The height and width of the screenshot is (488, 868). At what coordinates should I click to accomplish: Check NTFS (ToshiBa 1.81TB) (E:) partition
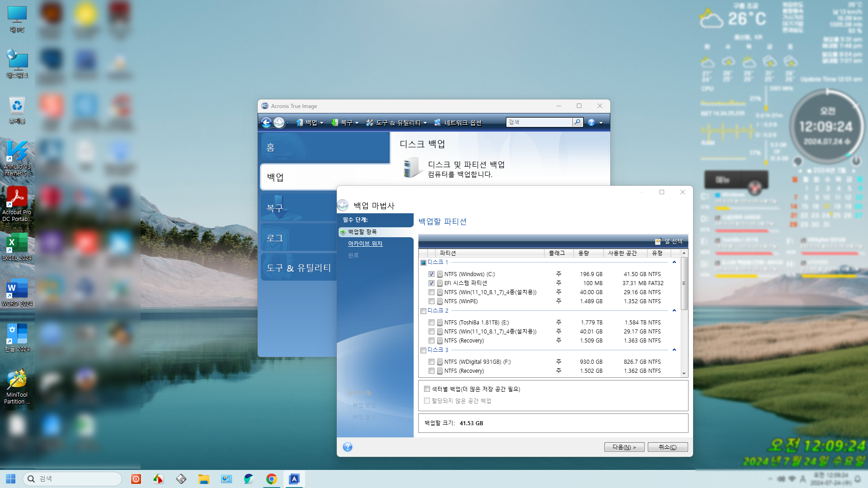pos(431,323)
